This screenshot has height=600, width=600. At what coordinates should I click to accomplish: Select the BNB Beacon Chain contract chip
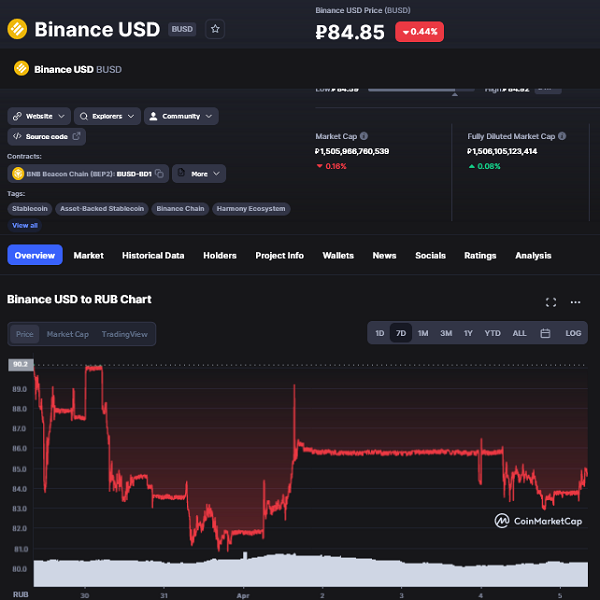click(88, 174)
